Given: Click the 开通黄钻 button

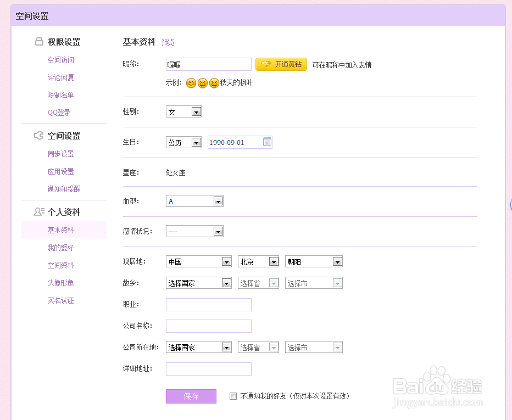Looking at the screenshot, I should coord(281,64).
